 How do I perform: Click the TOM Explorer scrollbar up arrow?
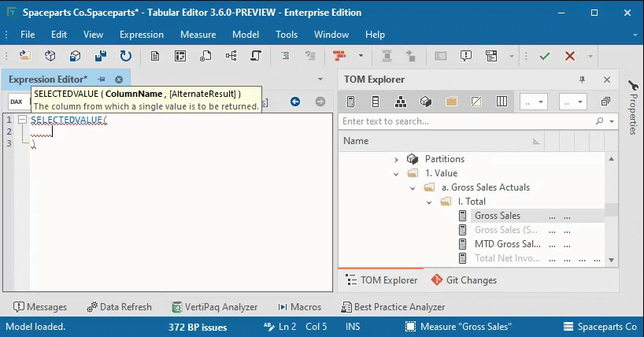pos(612,158)
